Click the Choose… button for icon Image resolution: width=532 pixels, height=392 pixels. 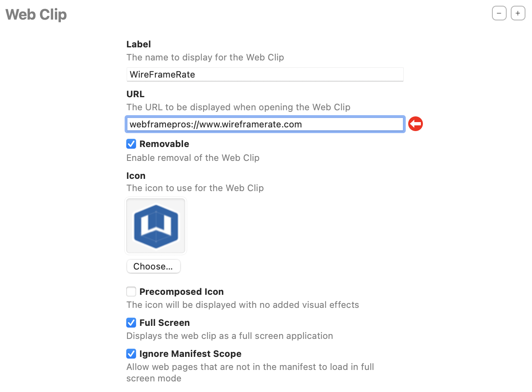[x=153, y=266]
